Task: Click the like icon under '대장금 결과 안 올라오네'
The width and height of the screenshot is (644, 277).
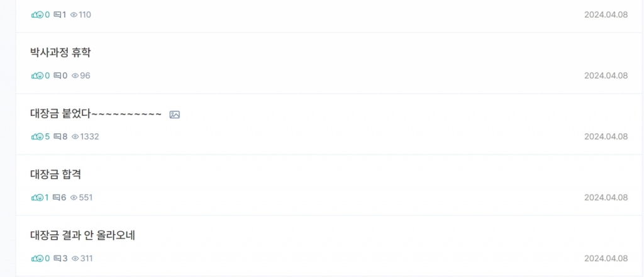Action: point(37,259)
